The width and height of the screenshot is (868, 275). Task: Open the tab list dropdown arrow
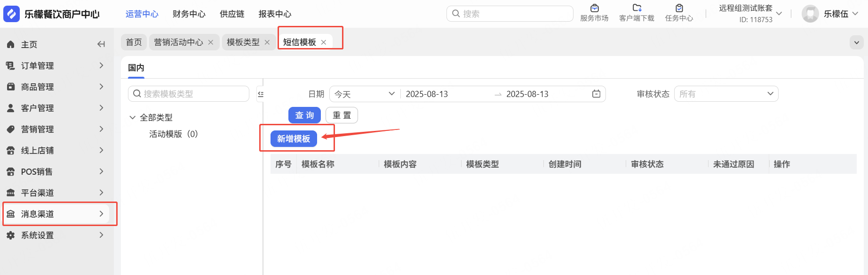(857, 42)
